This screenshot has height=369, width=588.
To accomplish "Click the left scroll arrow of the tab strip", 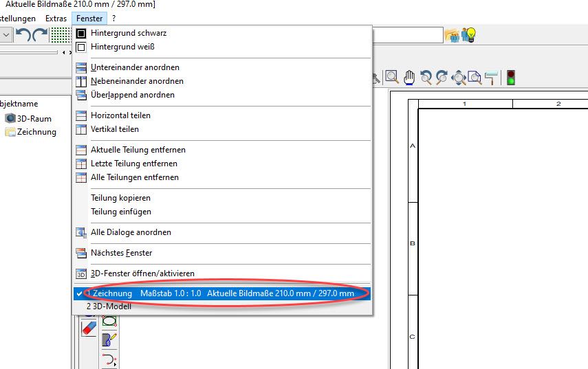I will pos(64,52).
